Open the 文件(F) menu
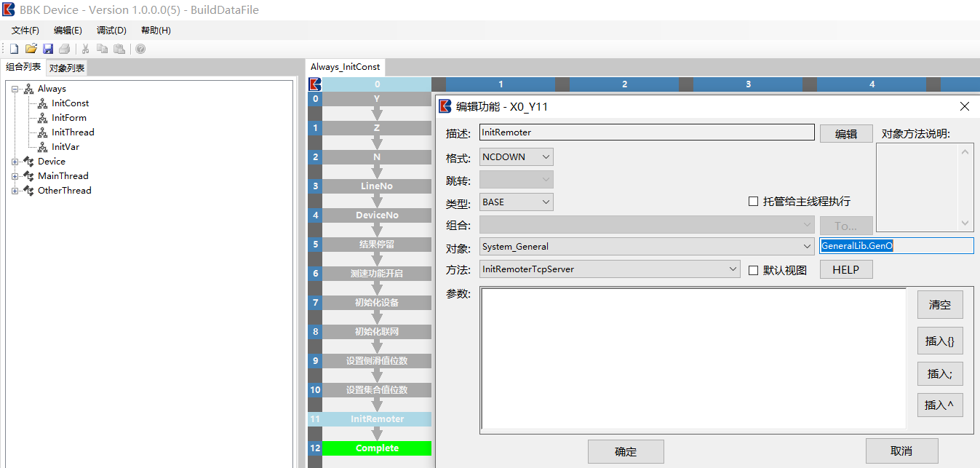The width and height of the screenshot is (980, 468). coord(25,31)
